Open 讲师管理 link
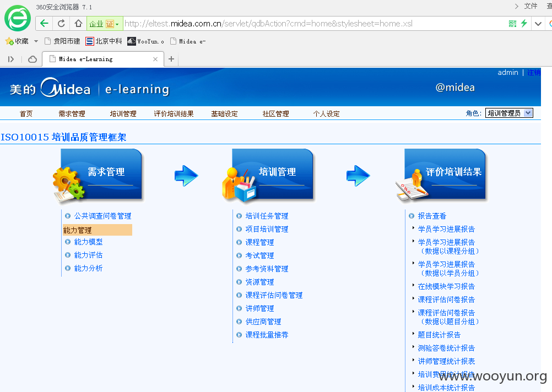This screenshot has width=552, height=392. pos(260,308)
